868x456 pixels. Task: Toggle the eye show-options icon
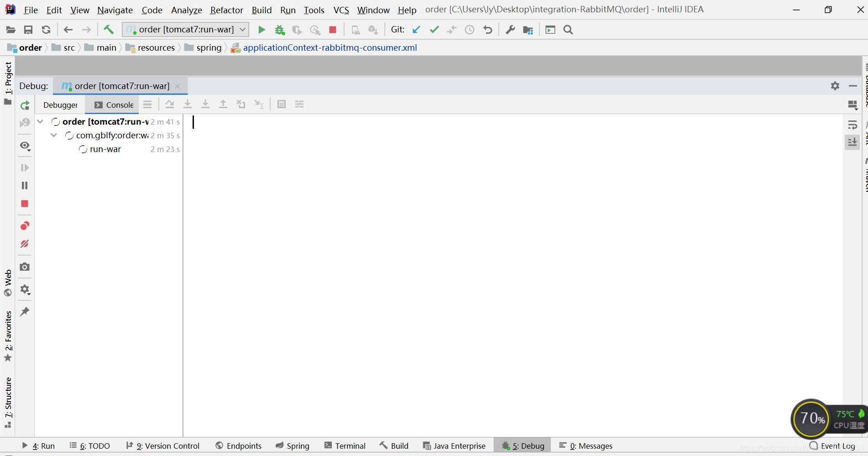click(25, 146)
